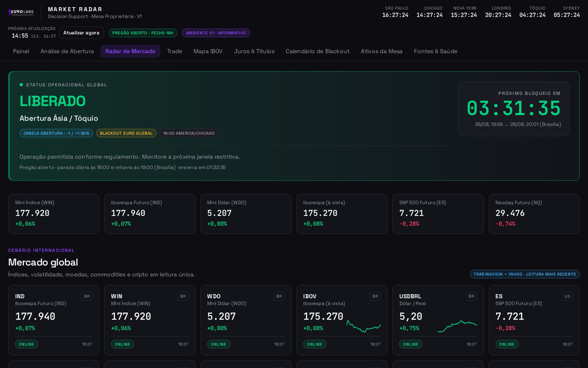Click ONLINE badge on ES card
This screenshot has height=368, width=588.
tap(507, 344)
